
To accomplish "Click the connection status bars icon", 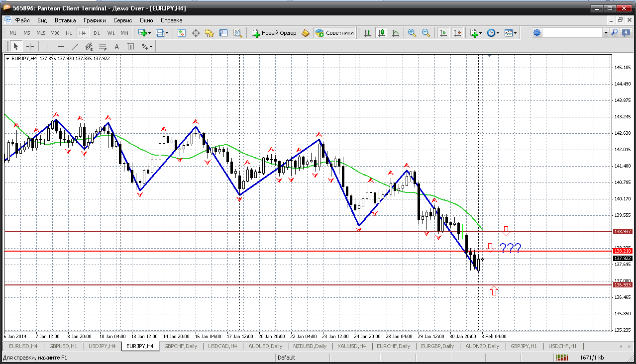I will (x=562, y=358).
